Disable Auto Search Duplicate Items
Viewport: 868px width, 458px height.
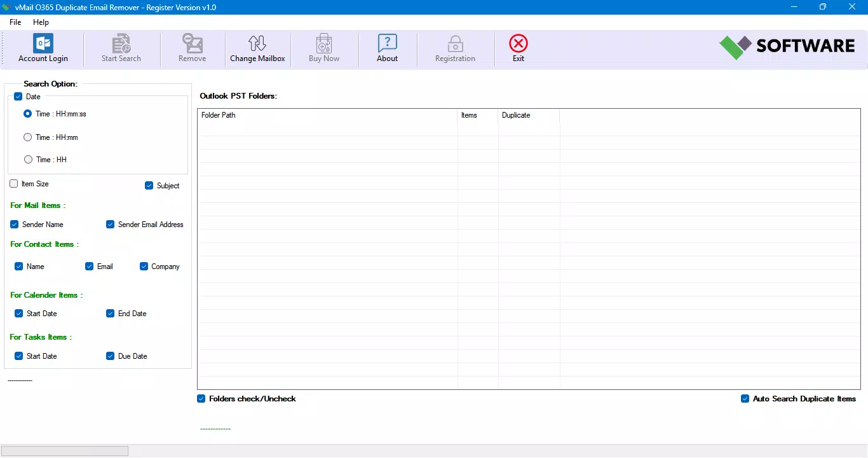745,399
